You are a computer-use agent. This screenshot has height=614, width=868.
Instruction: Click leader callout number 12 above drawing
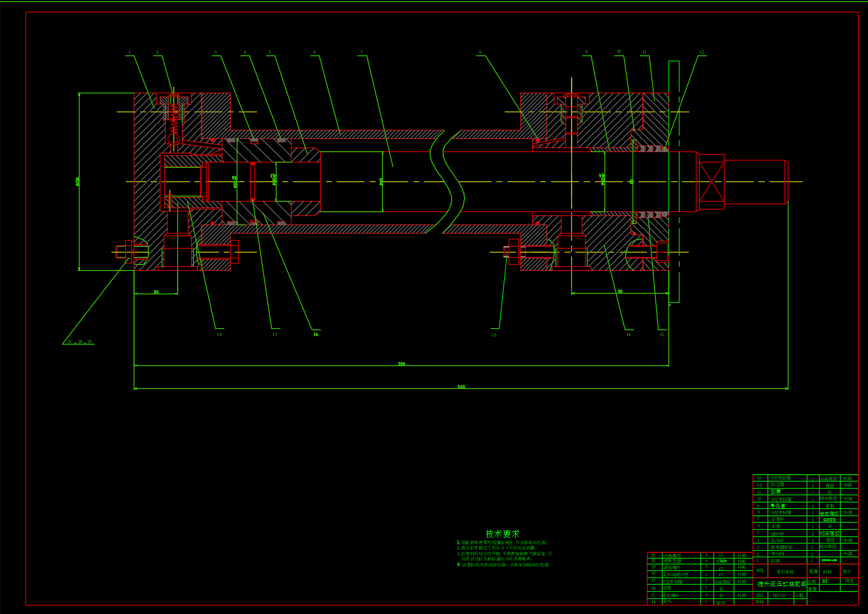point(701,52)
